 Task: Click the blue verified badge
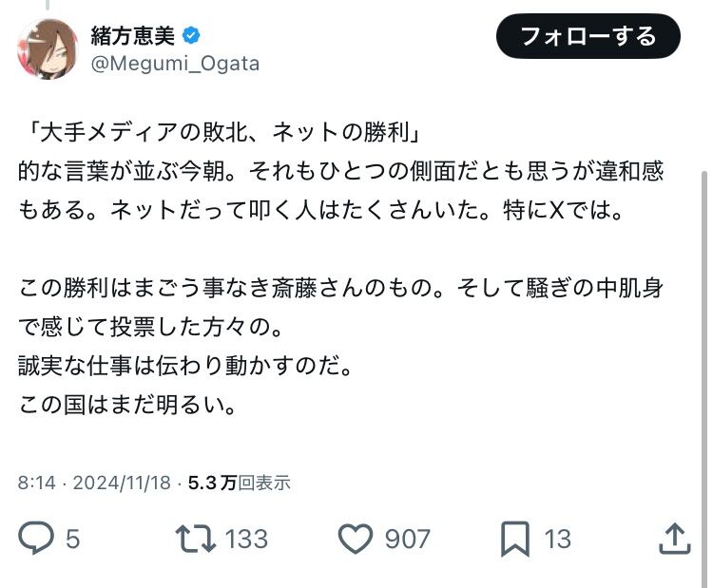(x=191, y=35)
